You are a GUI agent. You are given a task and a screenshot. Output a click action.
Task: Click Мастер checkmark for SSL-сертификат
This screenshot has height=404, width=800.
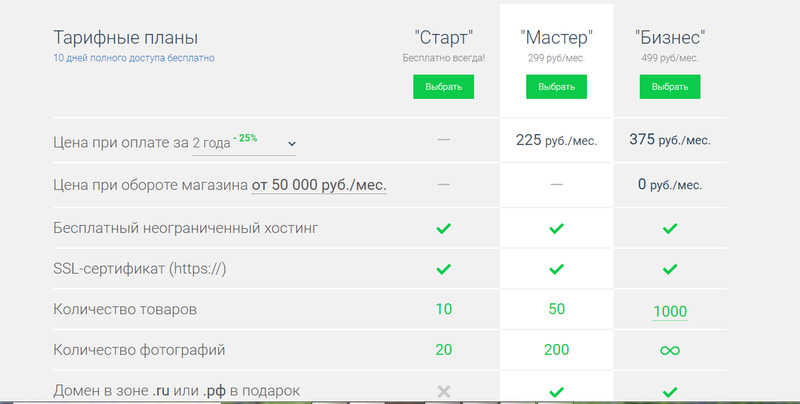click(x=556, y=269)
